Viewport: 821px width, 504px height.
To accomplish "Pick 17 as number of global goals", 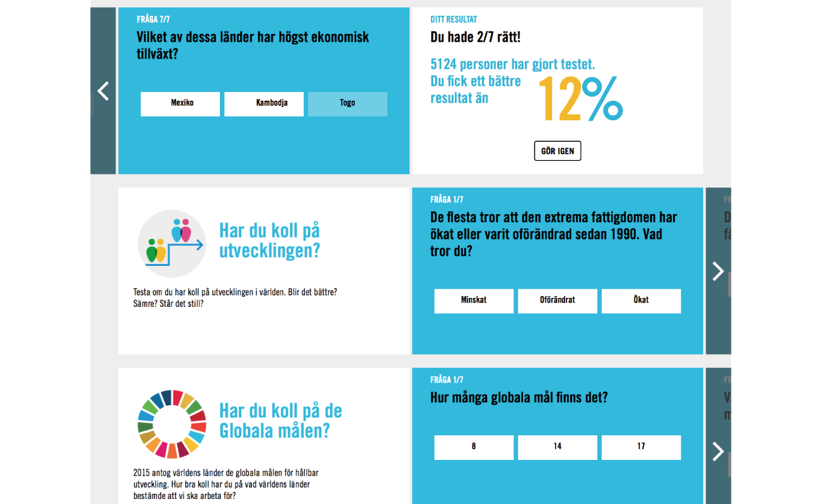I will click(x=641, y=447).
